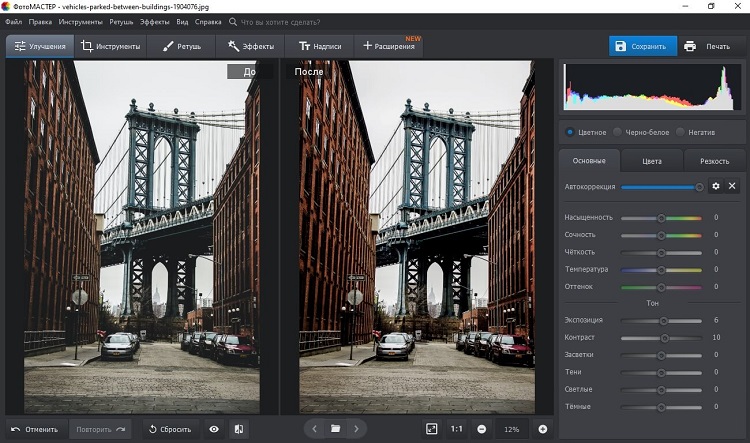
Task: Open the Эффекты menu in menu bar
Action: pyautogui.click(x=155, y=21)
